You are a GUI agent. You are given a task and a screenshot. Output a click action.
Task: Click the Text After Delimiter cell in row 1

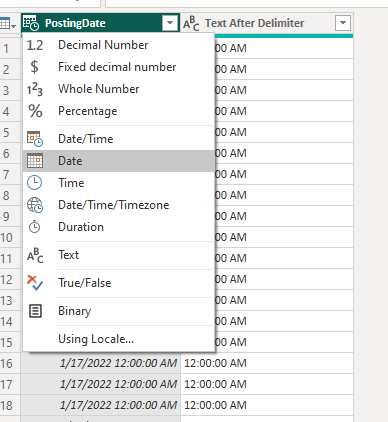click(284, 48)
